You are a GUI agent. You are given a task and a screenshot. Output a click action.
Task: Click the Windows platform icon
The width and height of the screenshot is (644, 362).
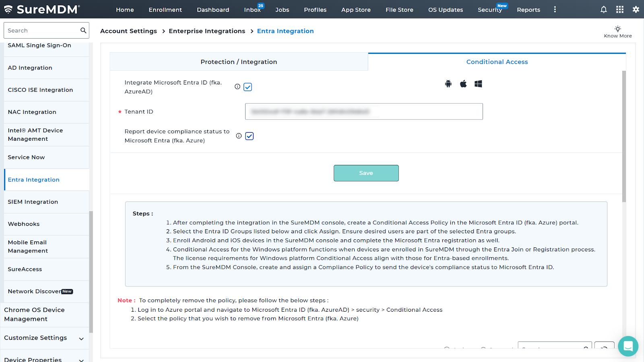pyautogui.click(x=478, y=84)
